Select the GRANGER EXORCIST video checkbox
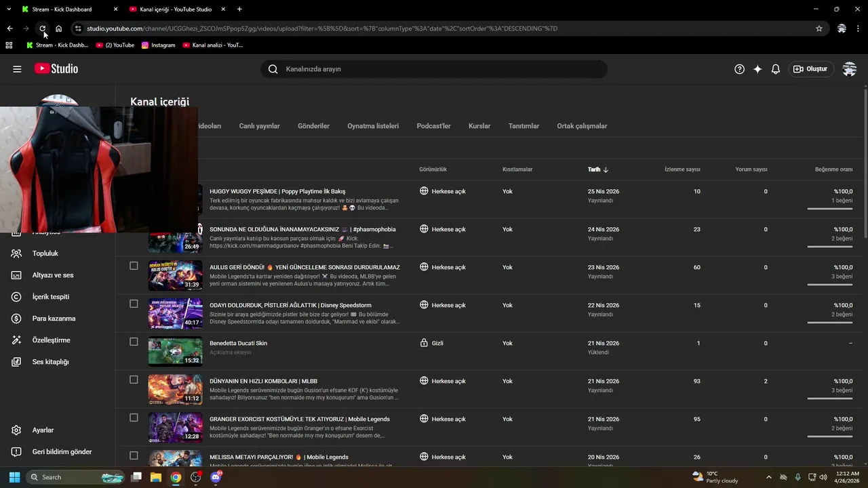 [134, 418]
